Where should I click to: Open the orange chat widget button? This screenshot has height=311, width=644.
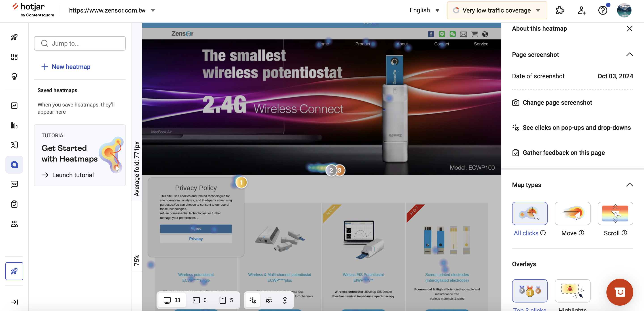click(619, 292)
